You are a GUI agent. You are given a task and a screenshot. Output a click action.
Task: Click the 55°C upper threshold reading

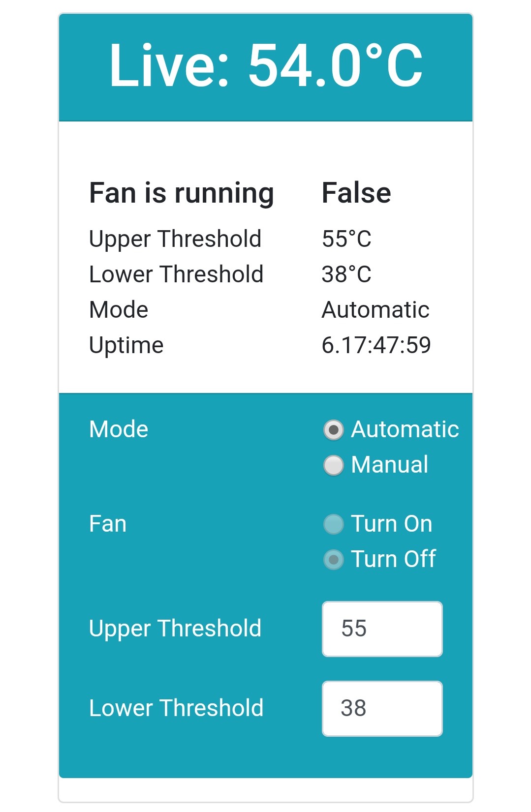pyautogui.click(x=346, y=239)
